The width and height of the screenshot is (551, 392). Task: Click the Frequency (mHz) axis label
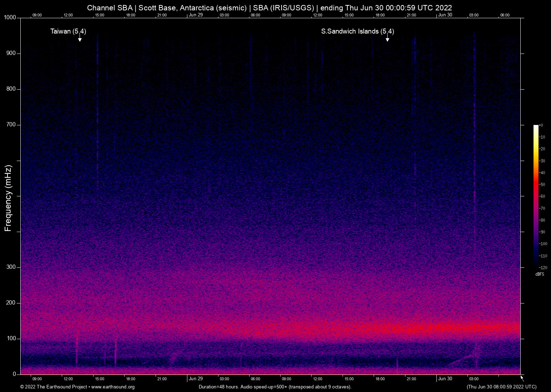8,198
